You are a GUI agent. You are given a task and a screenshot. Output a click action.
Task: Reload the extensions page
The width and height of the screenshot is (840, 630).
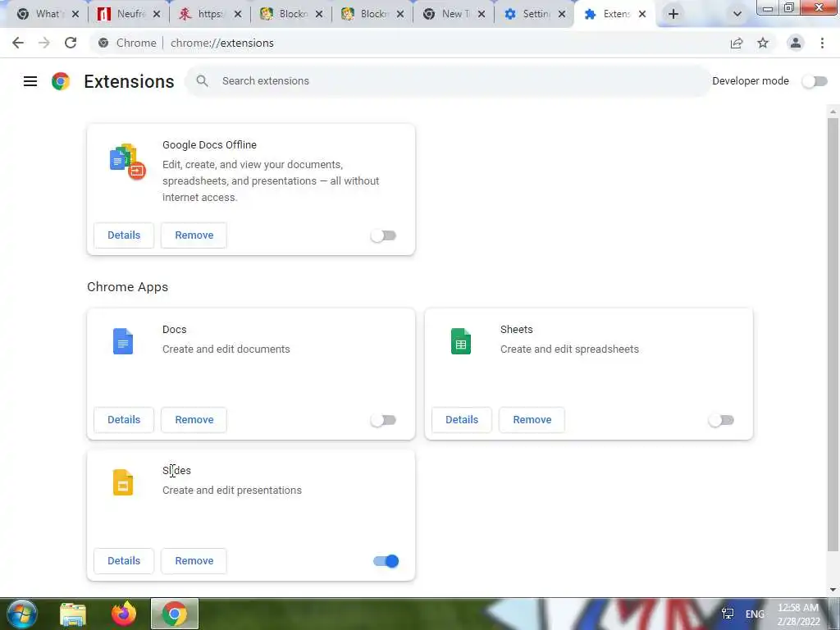click(x=71, y=43)
